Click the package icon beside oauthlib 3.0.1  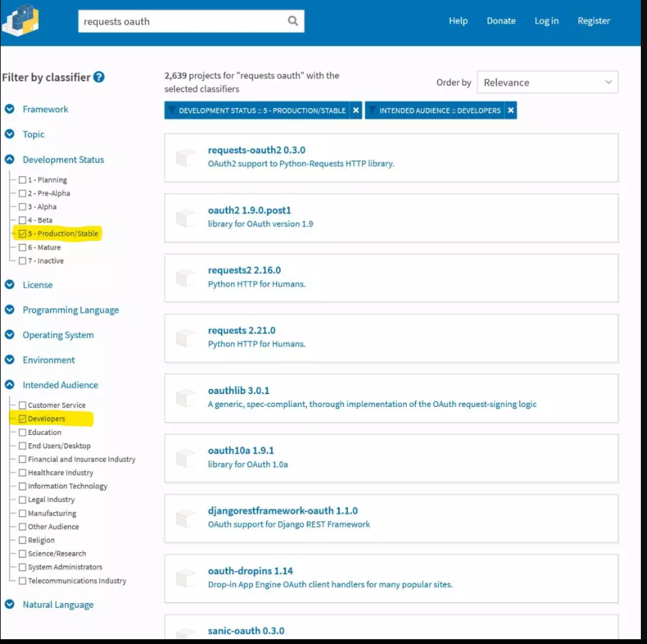click(x=186, y=398)
